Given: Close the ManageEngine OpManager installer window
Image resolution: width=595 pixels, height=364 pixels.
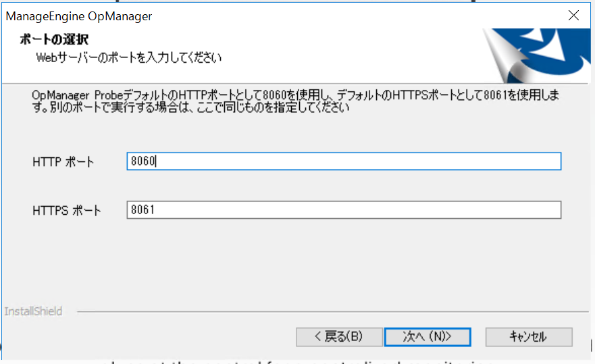Looking at the screenshot, I should (x=573, y=16).
